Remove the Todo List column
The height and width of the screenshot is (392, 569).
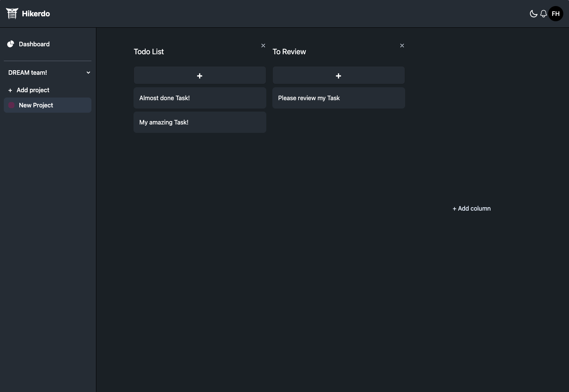coord(263,46)
